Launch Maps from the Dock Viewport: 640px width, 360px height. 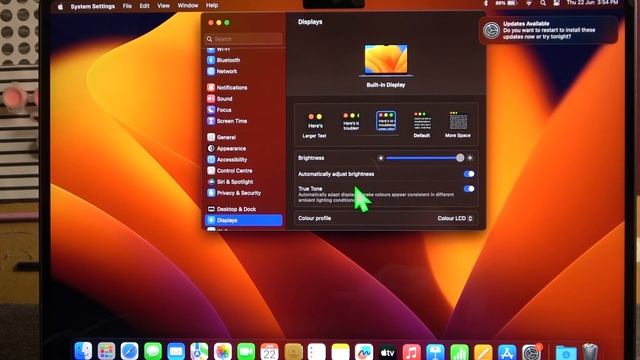pyautogui.click(x=199, y=351)
